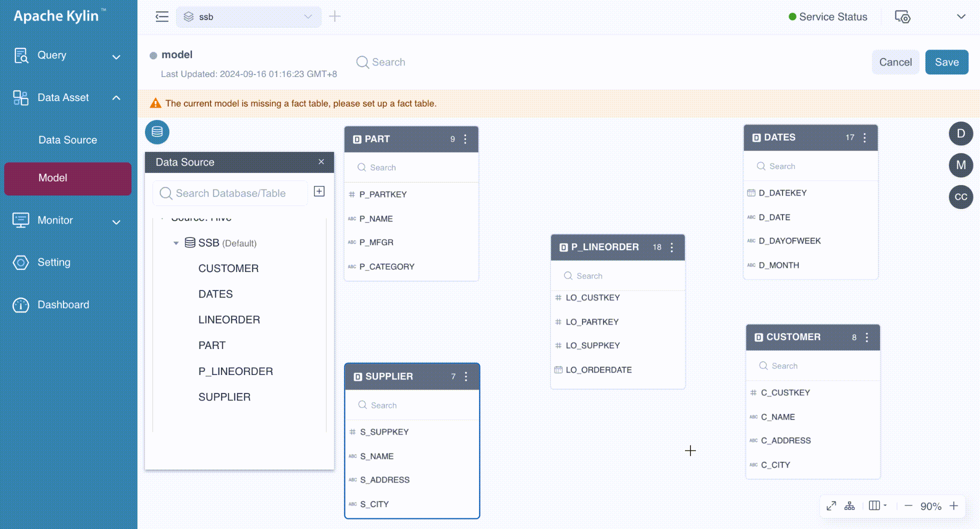Click the add project plus icon
This screenshot has height=529, width=980.
point(335,16)
